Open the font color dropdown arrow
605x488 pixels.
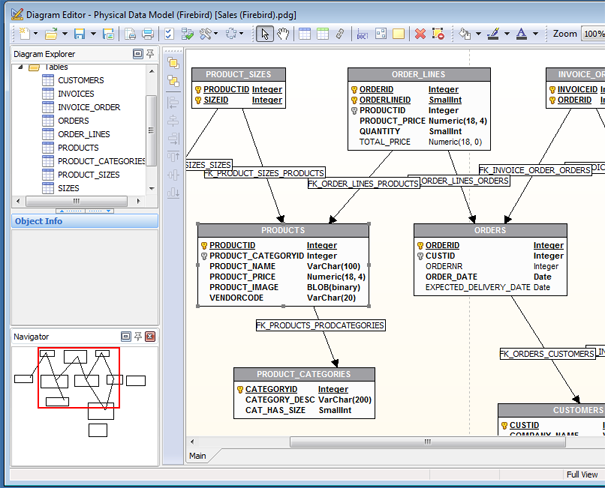536,34
